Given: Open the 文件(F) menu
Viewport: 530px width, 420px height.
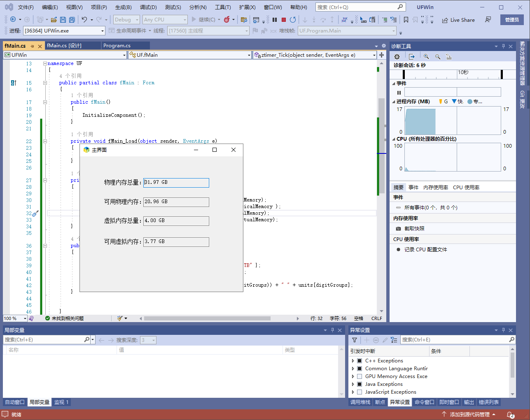Looking at the screenshot, I should click(x=26, y=7).
